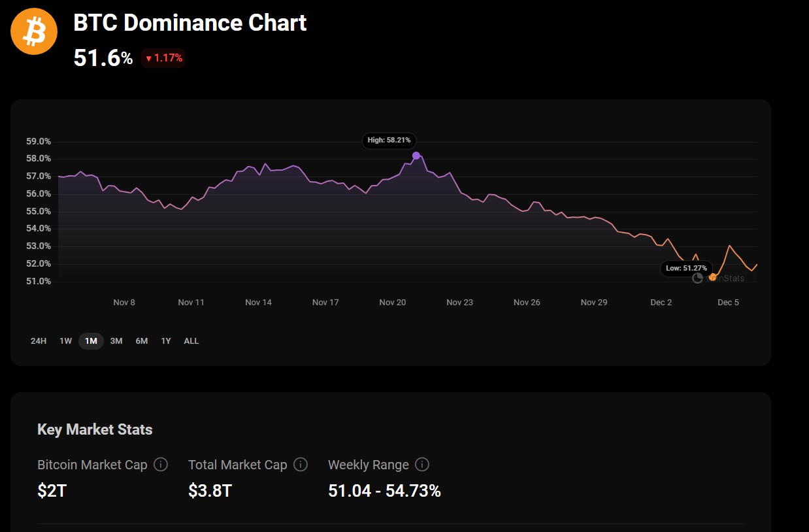The image size is (809, 532).
Task: Click the Low: 51.27% marker label
Action: pos(686,268)
